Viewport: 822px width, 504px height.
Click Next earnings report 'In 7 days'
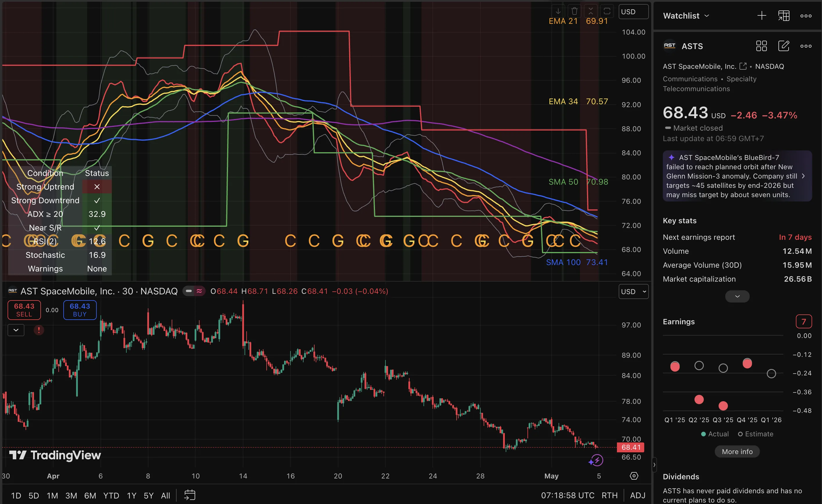click(795, 237)
